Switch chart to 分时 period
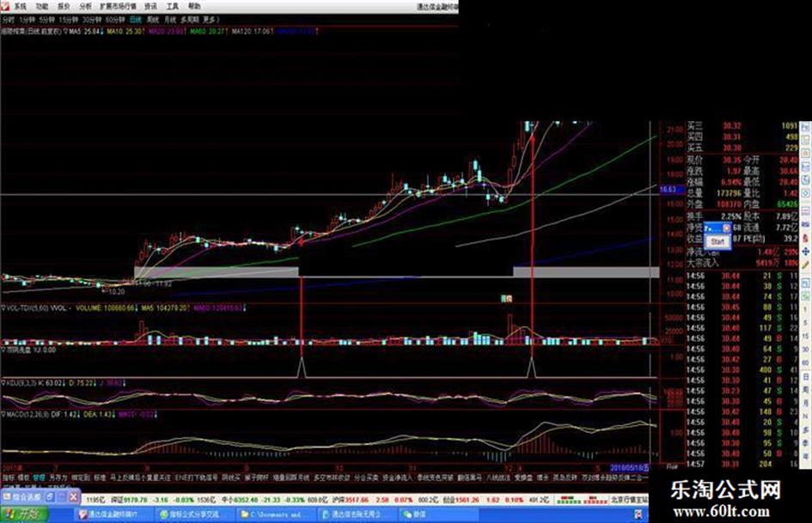The height and width of the screenshot is (523, 812). pos(9,20)
